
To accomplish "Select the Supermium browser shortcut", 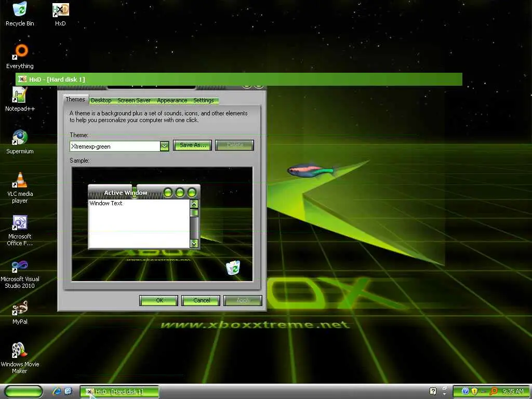I will pos(20,142).
